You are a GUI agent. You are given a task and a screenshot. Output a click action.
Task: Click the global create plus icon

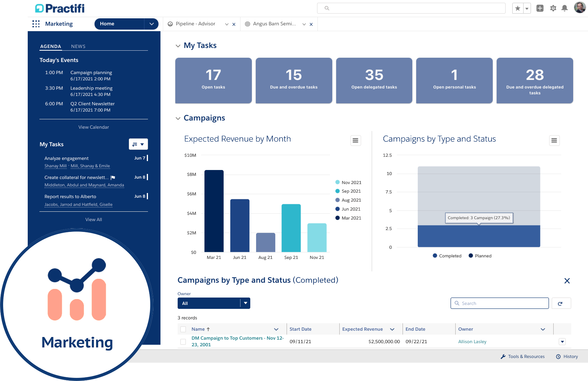point(540,8)
